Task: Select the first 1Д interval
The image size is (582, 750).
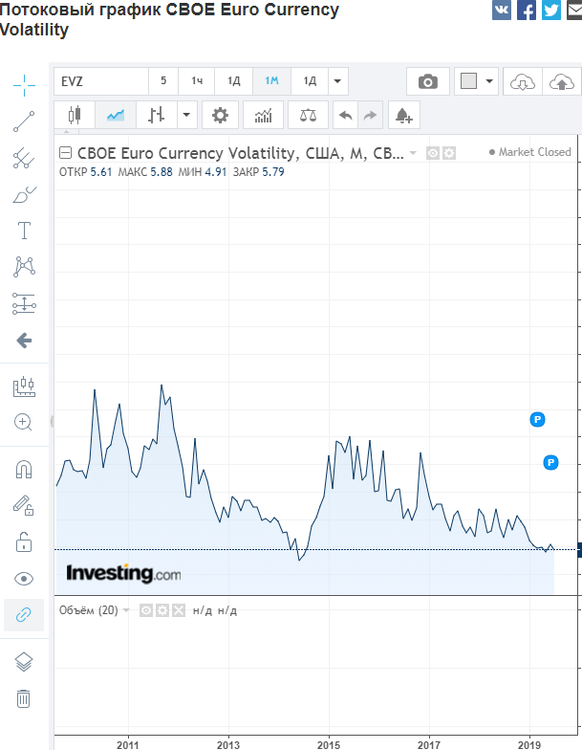Action: (233, 81)
